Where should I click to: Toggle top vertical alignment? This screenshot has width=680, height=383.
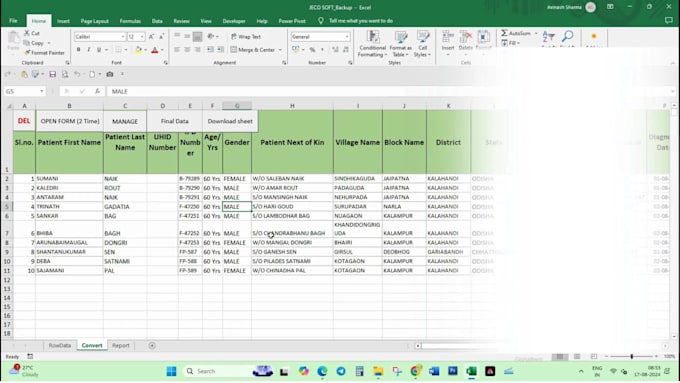[177, 37]
